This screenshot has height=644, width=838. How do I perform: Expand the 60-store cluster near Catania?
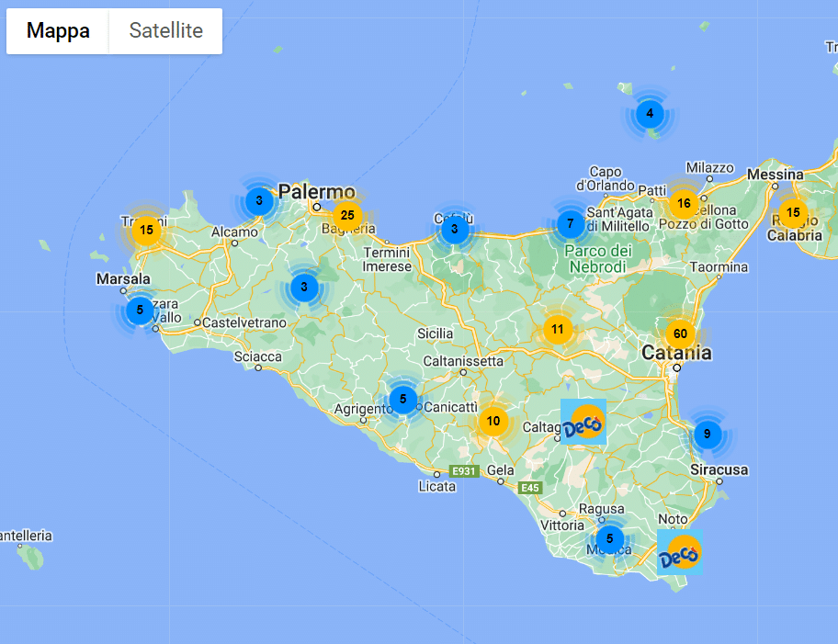[x=680, y=333]
